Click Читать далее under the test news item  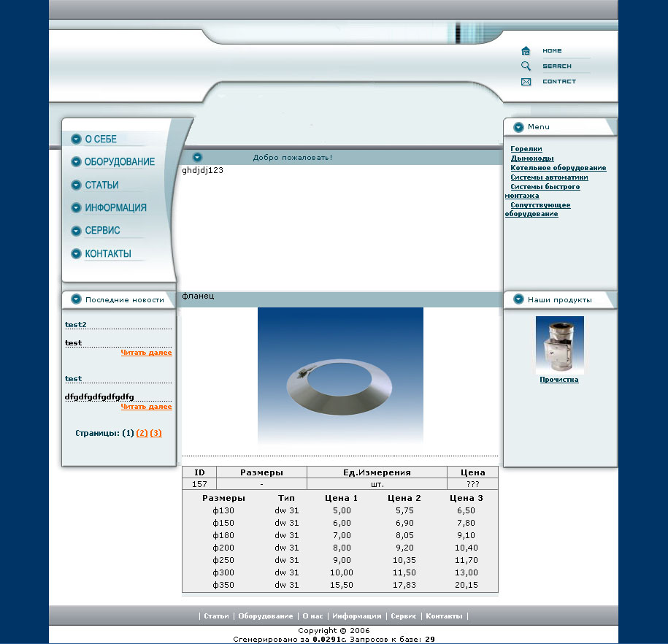point(146,353)
